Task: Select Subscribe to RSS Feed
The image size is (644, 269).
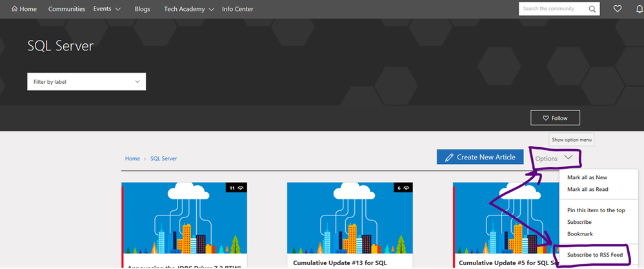Action: pos(595,255)
